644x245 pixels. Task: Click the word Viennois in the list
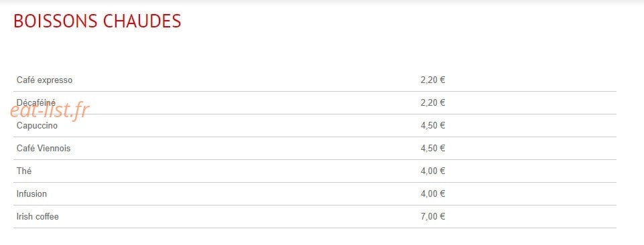(x=54, y=148)
